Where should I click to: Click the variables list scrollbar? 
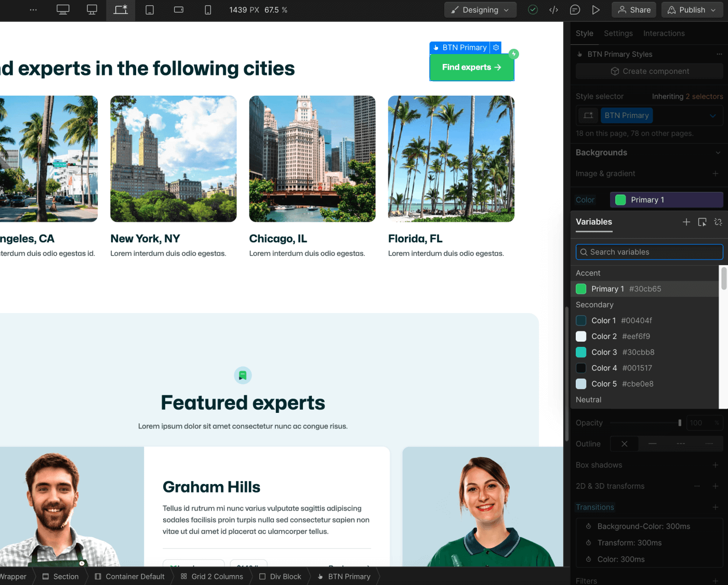click(724, 279)
